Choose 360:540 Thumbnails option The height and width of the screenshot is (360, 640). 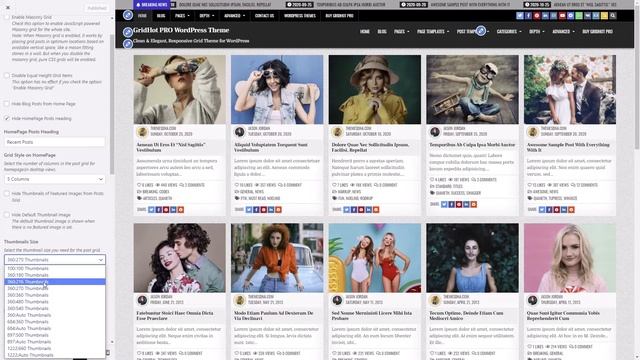coord(55,309)
